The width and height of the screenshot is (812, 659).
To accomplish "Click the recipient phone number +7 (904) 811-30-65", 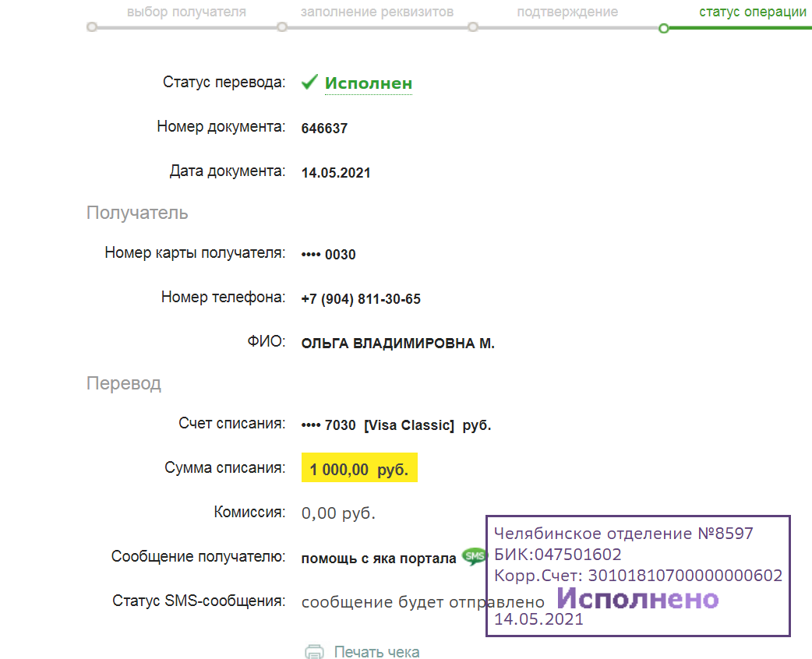I will 361,299.
